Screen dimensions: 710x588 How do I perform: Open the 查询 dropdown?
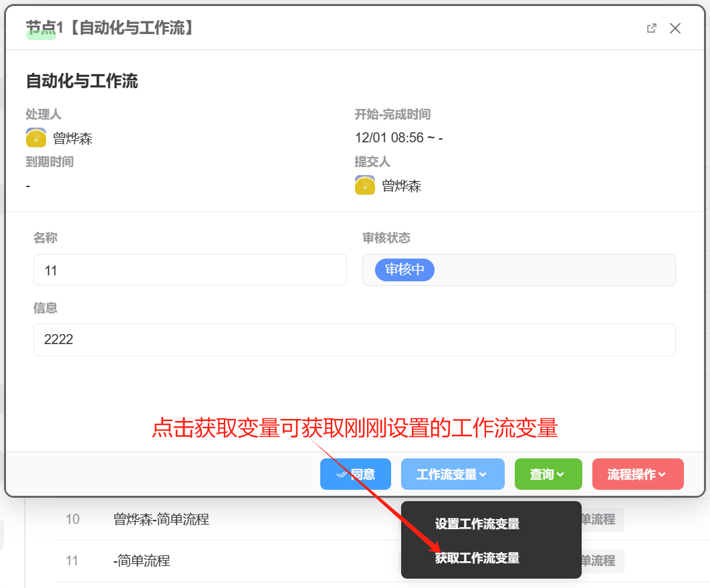click(x=548, y=474)
